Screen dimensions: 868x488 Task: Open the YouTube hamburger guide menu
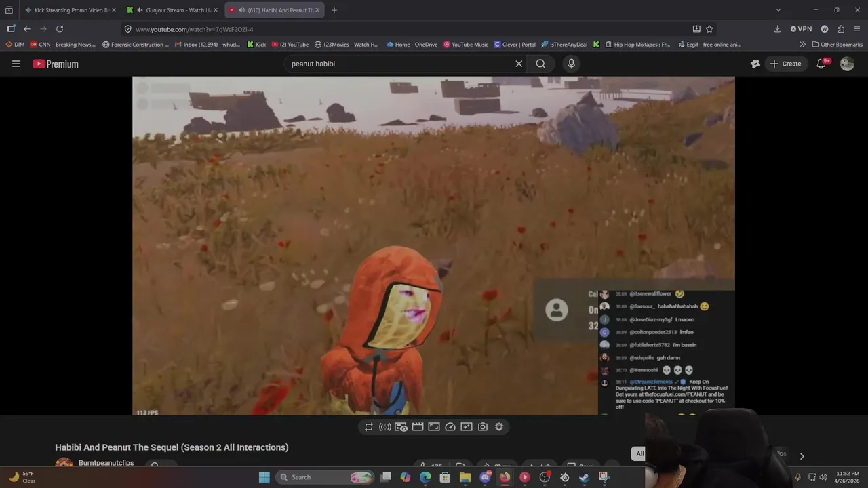[16, 64]
